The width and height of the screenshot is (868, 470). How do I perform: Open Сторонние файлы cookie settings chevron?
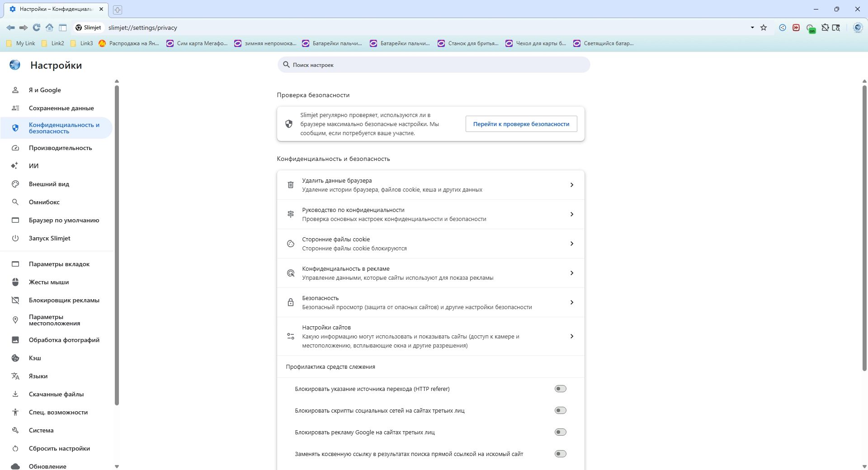[571, 244]
